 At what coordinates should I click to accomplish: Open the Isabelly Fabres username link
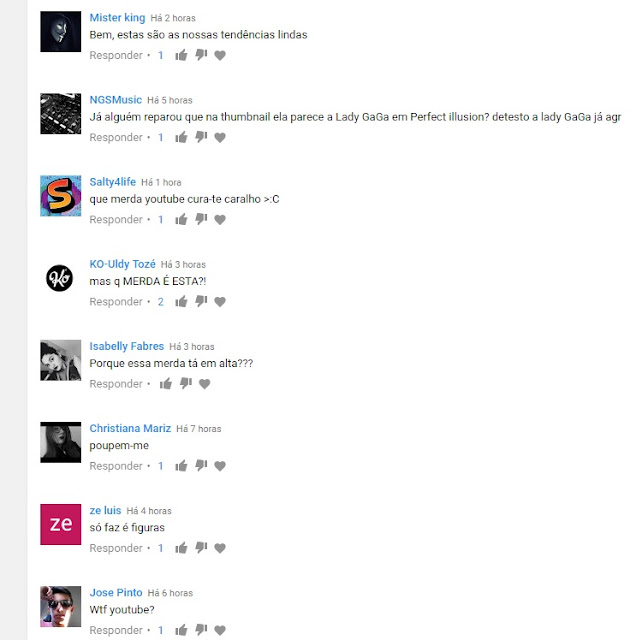pos(127,347)
